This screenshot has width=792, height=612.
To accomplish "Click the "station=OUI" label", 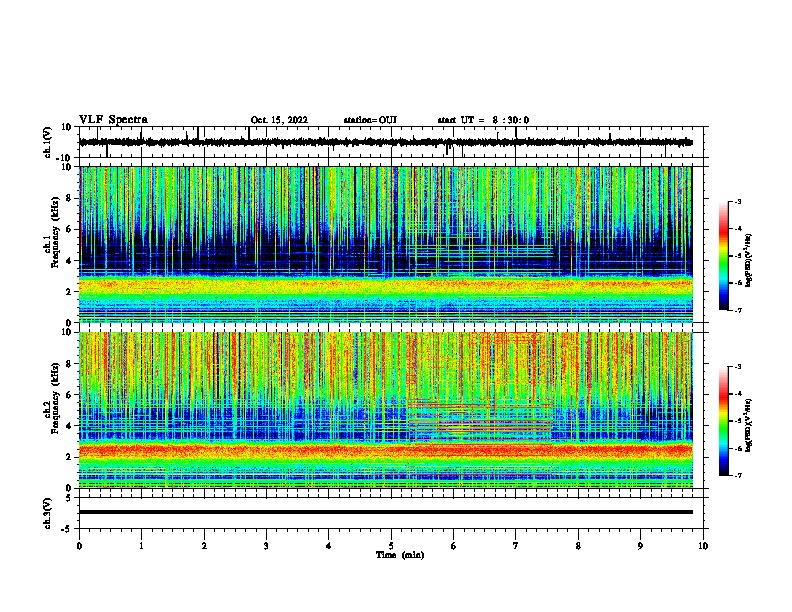I will 370,120.
